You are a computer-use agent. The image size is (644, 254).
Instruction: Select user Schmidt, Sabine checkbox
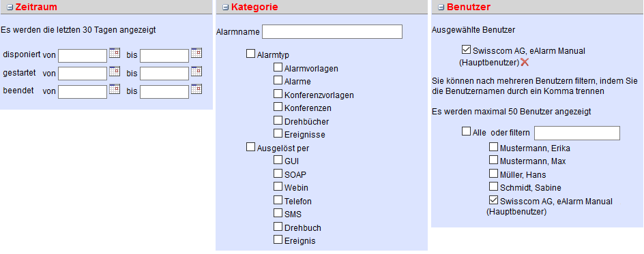tap(493, 187)
